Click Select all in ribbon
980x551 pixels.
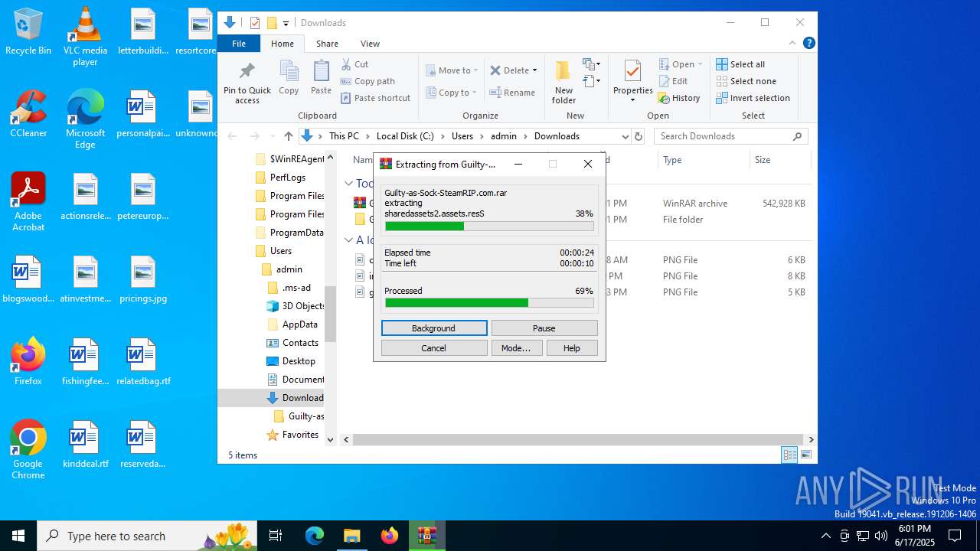coord(740,64)
